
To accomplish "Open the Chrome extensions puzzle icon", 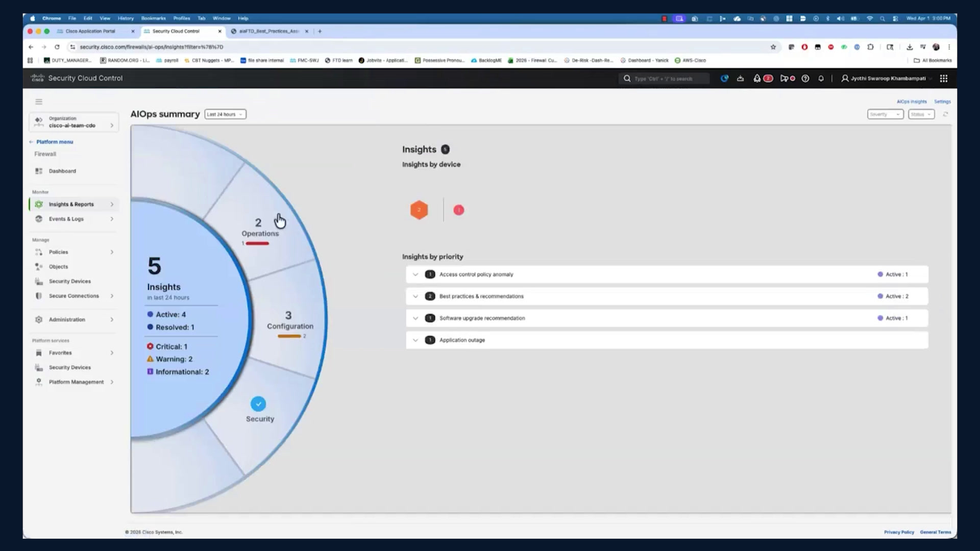I will click(x=871, y=47).
